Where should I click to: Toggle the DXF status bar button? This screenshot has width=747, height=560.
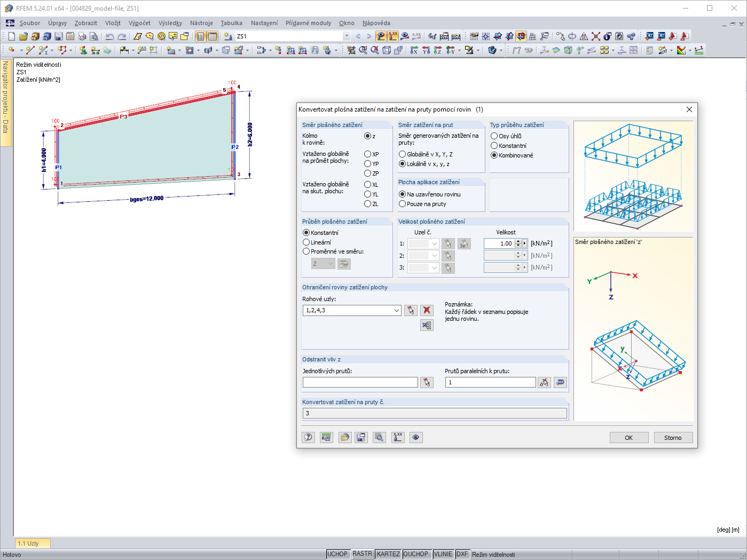pyautogui.click(x=462, y=554)
